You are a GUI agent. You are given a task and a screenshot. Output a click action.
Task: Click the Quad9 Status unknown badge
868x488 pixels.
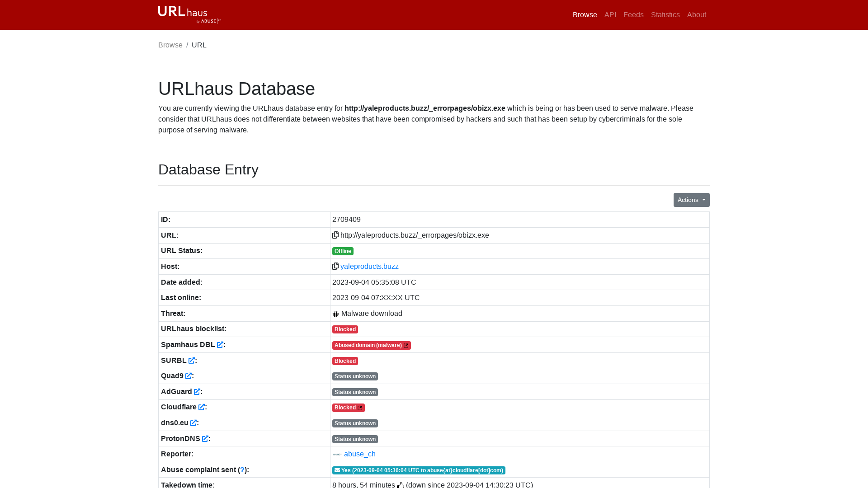click(x=355, y=376)
